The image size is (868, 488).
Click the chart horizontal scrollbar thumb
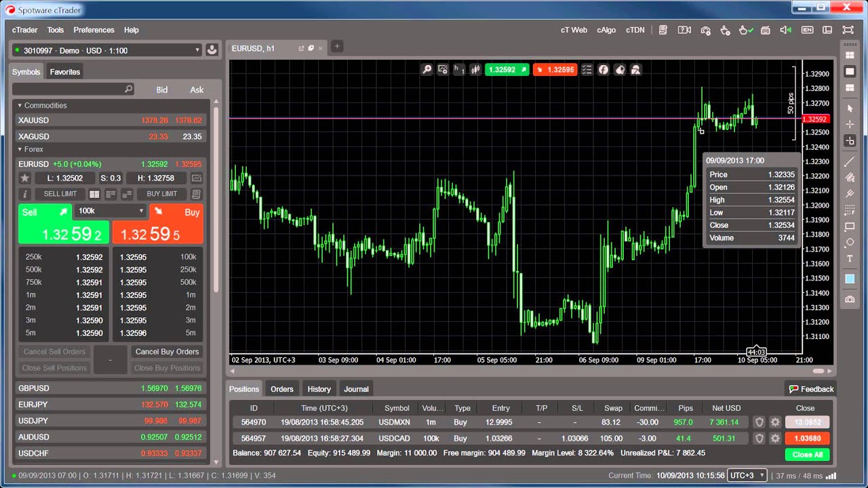819,371
